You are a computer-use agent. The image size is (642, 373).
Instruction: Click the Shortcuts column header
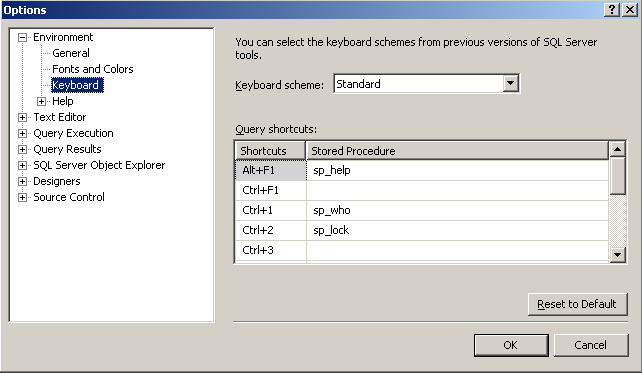point(270,151)
